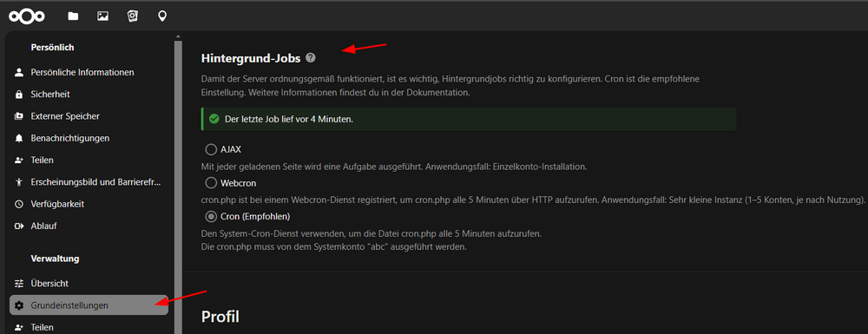868x334 pixels.
Task: Open the Contacts app icon
Action: click(132, 16)
